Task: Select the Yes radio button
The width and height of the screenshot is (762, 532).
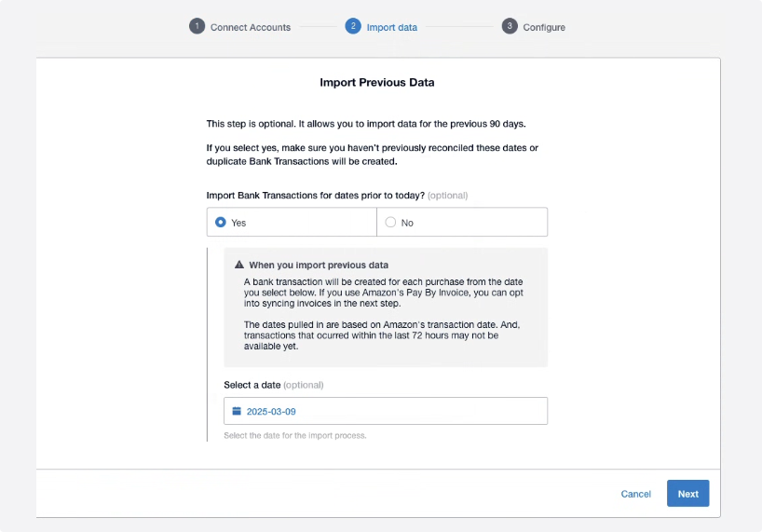Action: click(221, 222)
